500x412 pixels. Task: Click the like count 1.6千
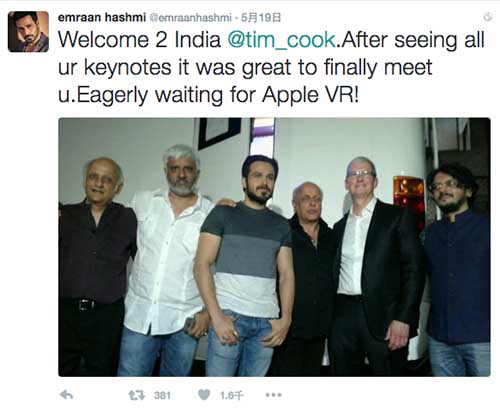point(232,395)
